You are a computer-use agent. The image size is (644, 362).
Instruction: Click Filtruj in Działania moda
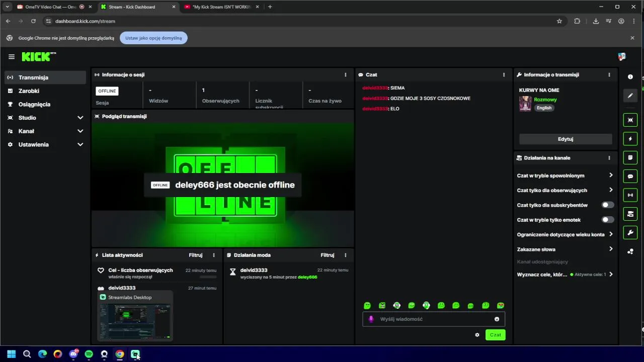coord(328,255)
